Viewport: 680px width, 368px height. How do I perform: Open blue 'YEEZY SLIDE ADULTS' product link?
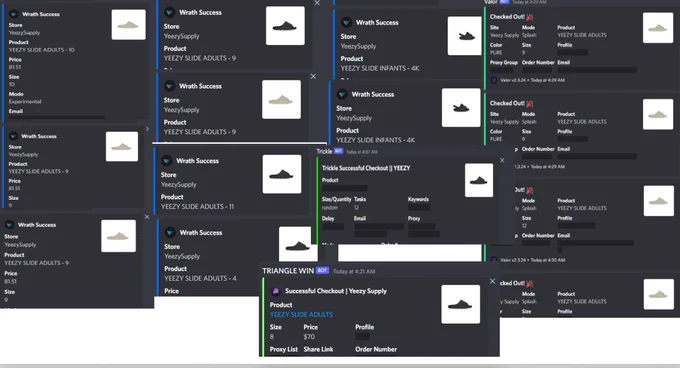[301, 315]
